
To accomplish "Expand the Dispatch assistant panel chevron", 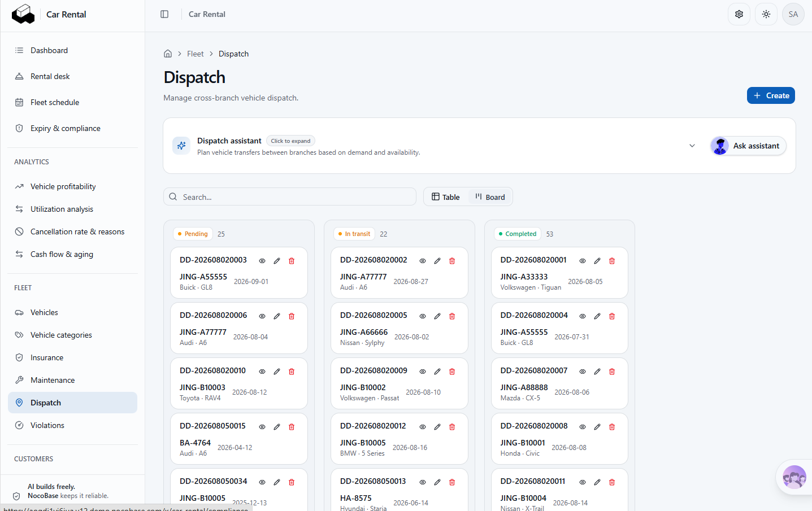I will (x=692, y=146).
